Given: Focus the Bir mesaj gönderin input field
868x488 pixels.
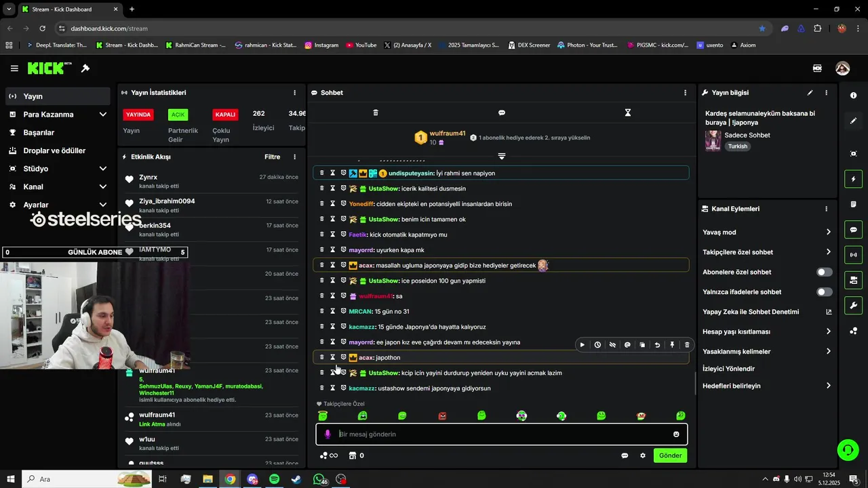Looking at the screenshot, I should coord(502,434).
